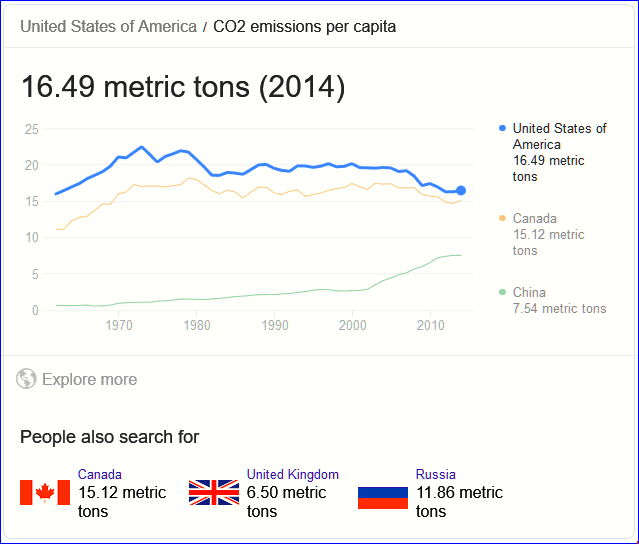The image size is (639, 544).
Task: Click the blue United States legend dot
Action: 502,128
